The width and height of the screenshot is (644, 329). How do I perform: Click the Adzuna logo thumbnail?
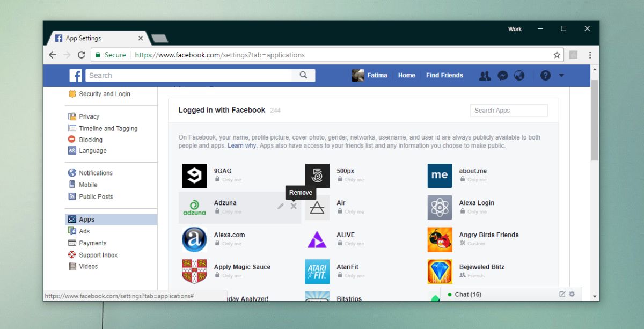pyautogui.click(x=195, y=208)
